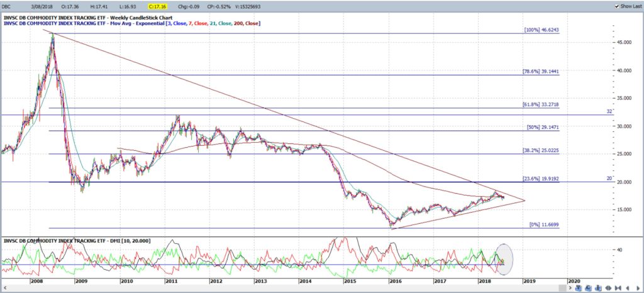Click the compress chart horizontally icon
644x293 pixels.
[618, 288]
